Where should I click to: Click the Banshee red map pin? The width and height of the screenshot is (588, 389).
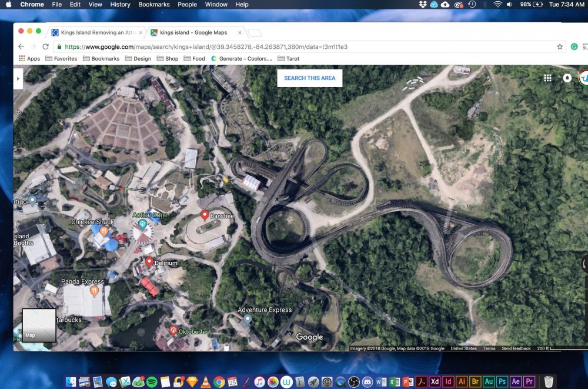click(205, 215)
